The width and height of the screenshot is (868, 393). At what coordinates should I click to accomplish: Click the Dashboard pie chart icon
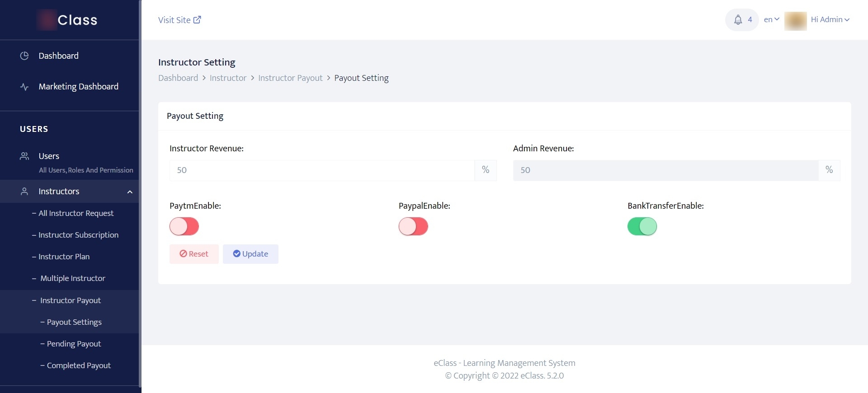click(x=24, y=56)
